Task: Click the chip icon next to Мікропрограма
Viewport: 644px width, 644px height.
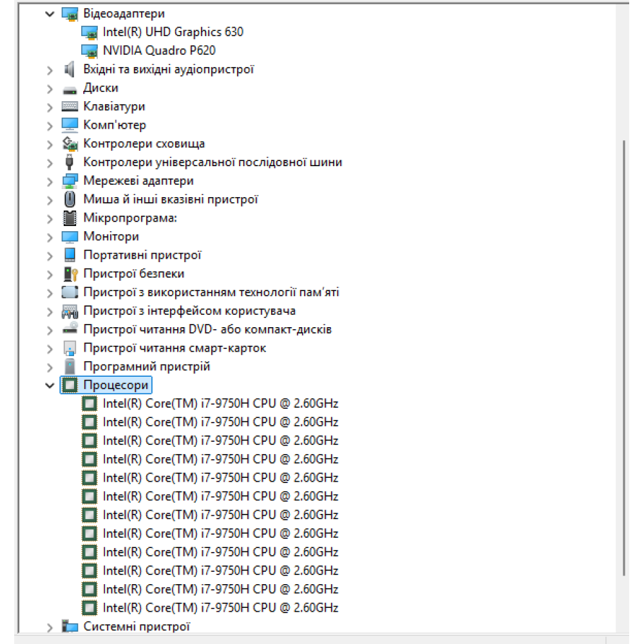Action: click(70, 218)
